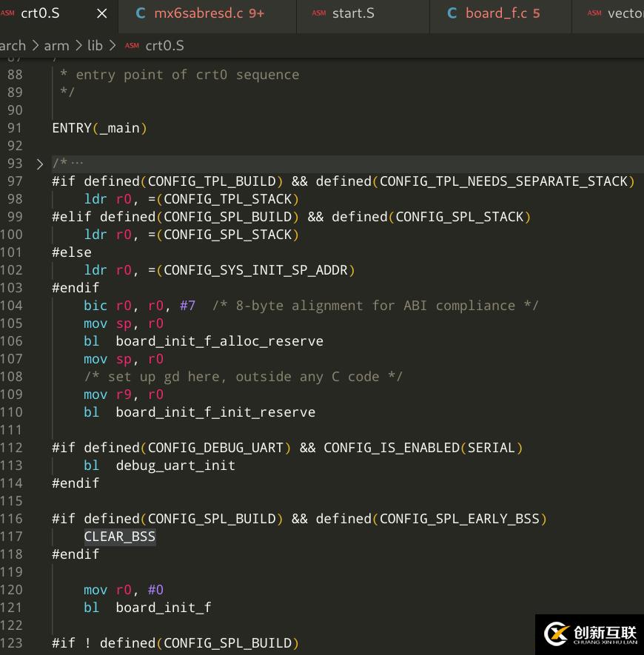644x655 pixels.
Task: Click the ASM icon on start.S tab
Action: [x=319, y=13]
